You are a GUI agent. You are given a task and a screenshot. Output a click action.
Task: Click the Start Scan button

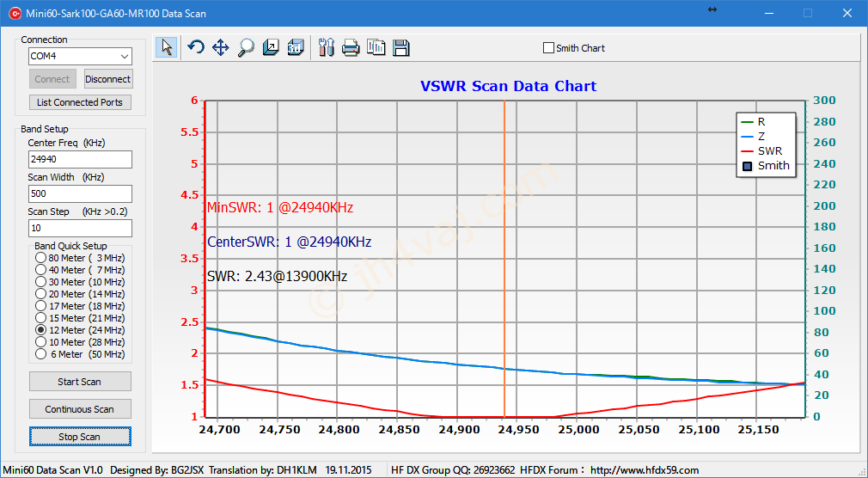click(x=80, y=382)
